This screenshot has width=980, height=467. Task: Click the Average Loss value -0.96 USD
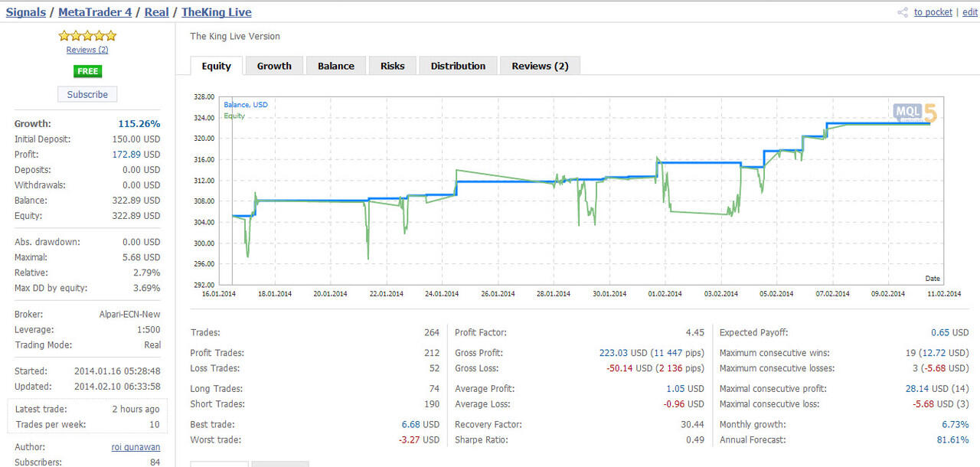(x=684, y=404)
